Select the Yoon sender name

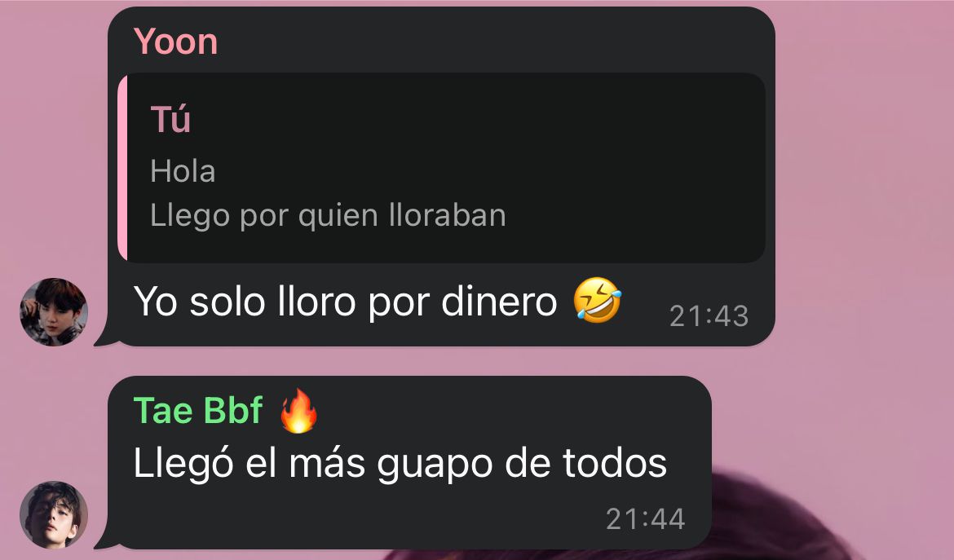(176, 42)
